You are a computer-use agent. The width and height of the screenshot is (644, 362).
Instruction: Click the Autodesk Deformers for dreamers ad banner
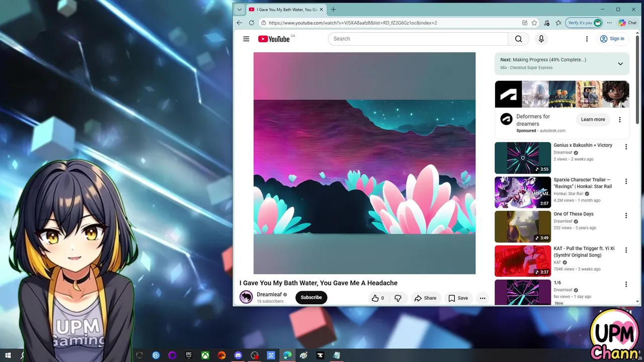[x=562, y=94]
